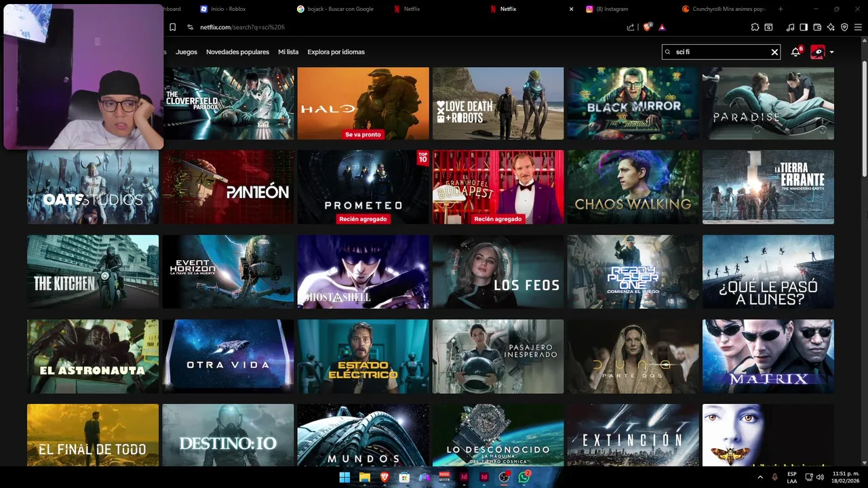The width and height of the screenshot is (868, 488).
Task: Open a new browser tab
Action: pos(781,9)
